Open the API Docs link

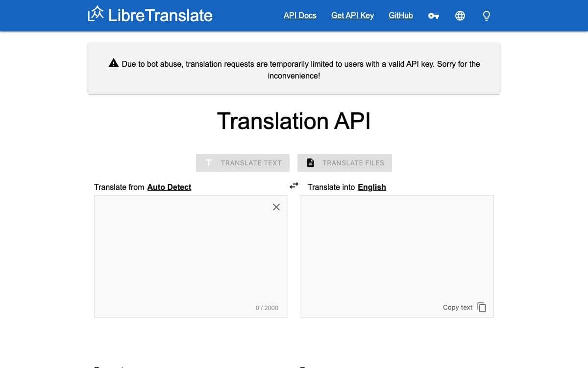300,15
